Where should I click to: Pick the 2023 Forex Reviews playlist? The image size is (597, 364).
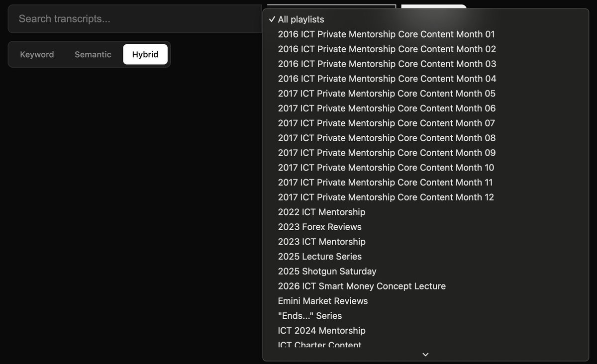[x=425, y=227]
